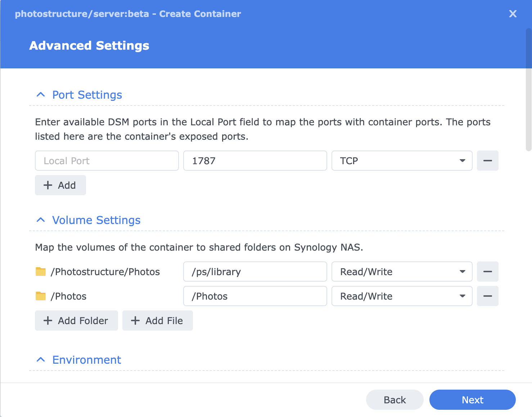Click the /ps/library mount path field
The image size is (532, 417).
(255, 272)
